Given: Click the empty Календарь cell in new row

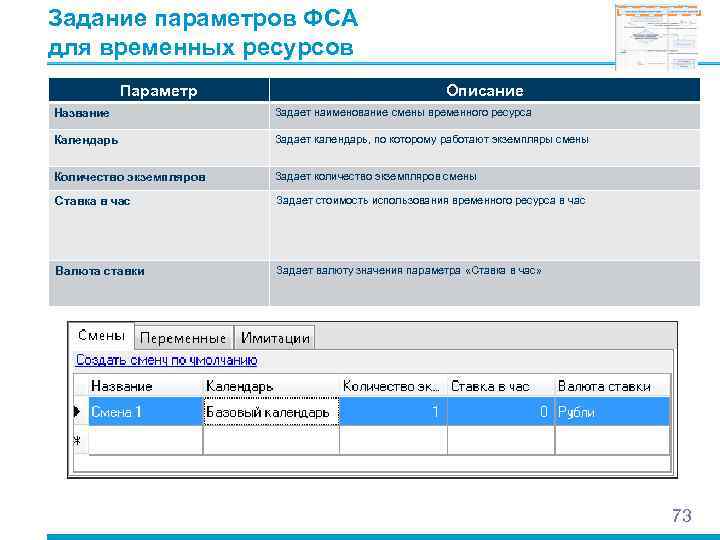Looking at the screenshot, I should point(271,440).
